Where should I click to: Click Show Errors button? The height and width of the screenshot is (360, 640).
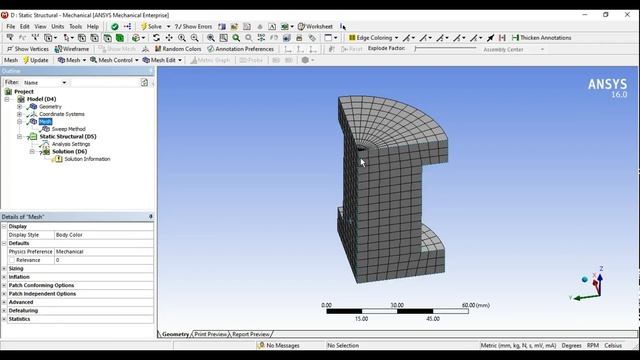click(193, 27)
